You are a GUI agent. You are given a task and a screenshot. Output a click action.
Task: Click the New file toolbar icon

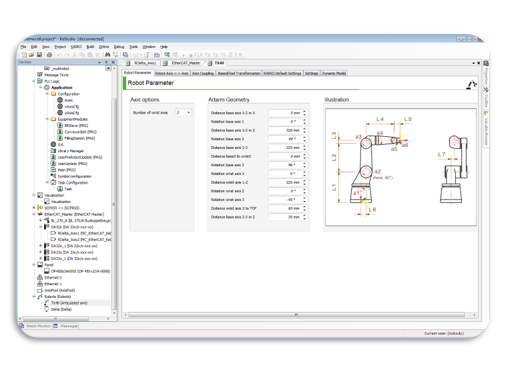coord(24,55)
